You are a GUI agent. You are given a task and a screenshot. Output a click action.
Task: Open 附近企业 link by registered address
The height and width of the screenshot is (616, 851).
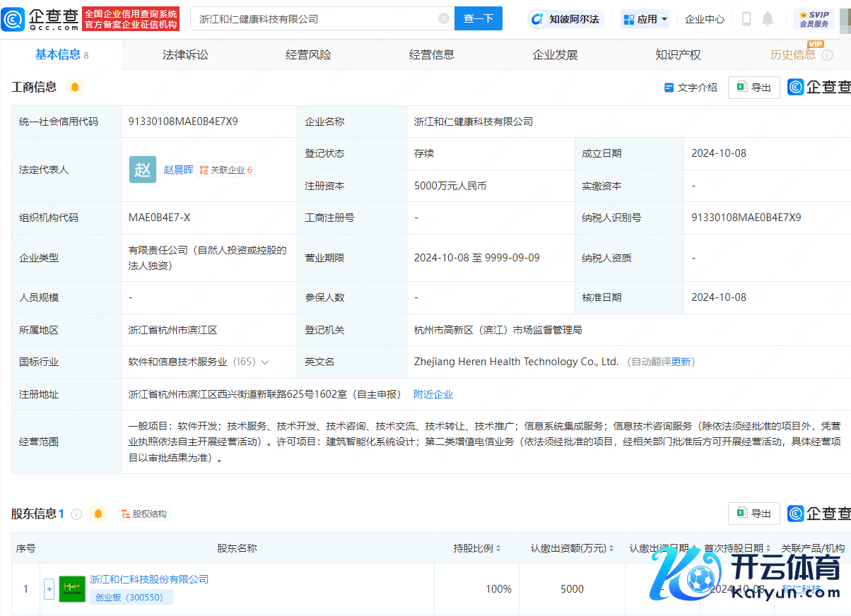433,394
